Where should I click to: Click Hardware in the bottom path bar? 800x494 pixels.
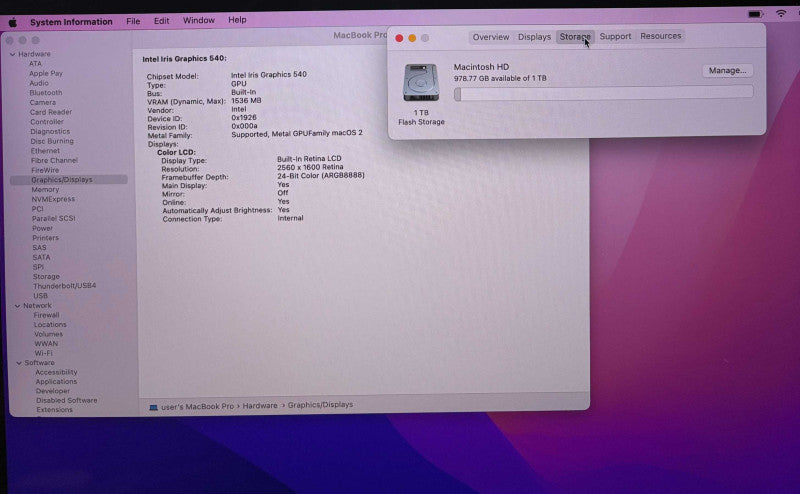pyautogui.click(x=260, y=406)
